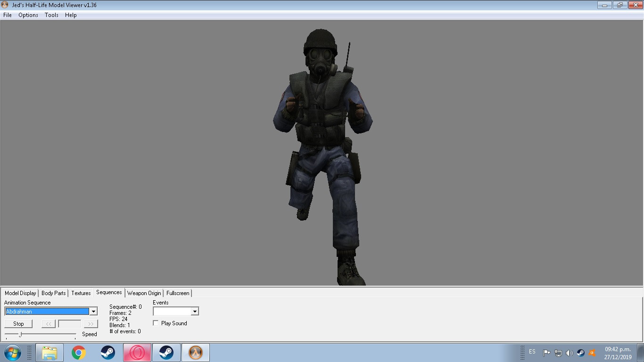This screenshot has height=362, width=644.
Task: Open the Options menu
Action: point(28,15)
